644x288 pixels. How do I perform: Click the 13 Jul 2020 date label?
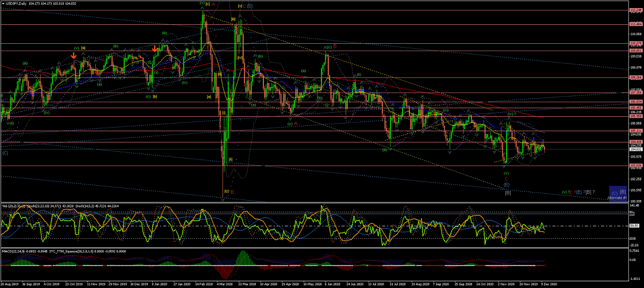[376, 284]
